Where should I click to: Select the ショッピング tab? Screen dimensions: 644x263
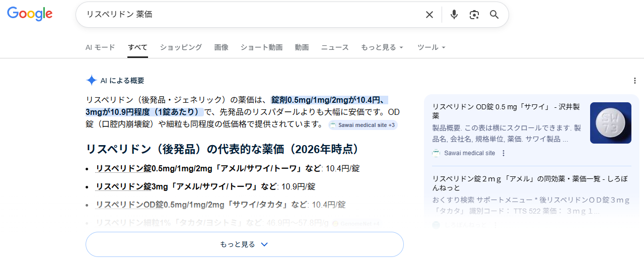[181, 47]
